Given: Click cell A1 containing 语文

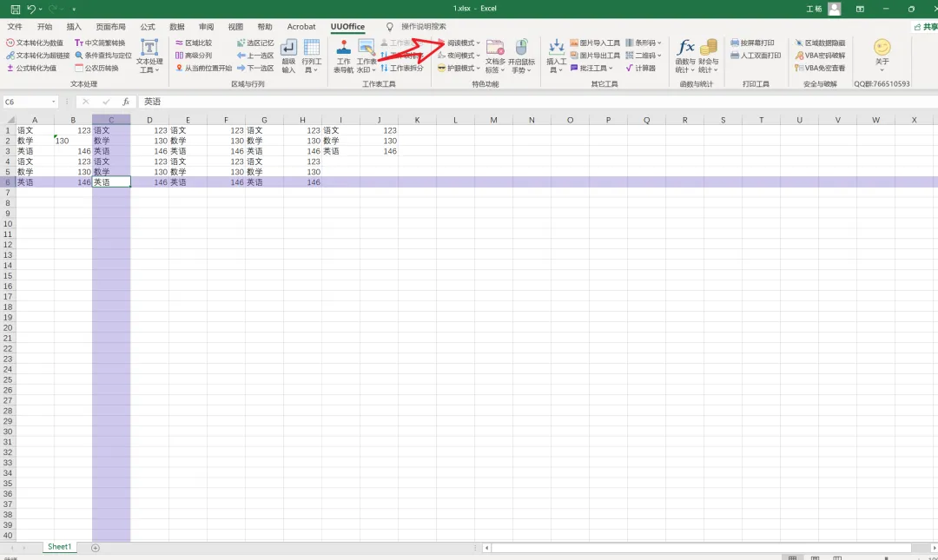Looking at the screenshot, I should (x=35, y=130).
